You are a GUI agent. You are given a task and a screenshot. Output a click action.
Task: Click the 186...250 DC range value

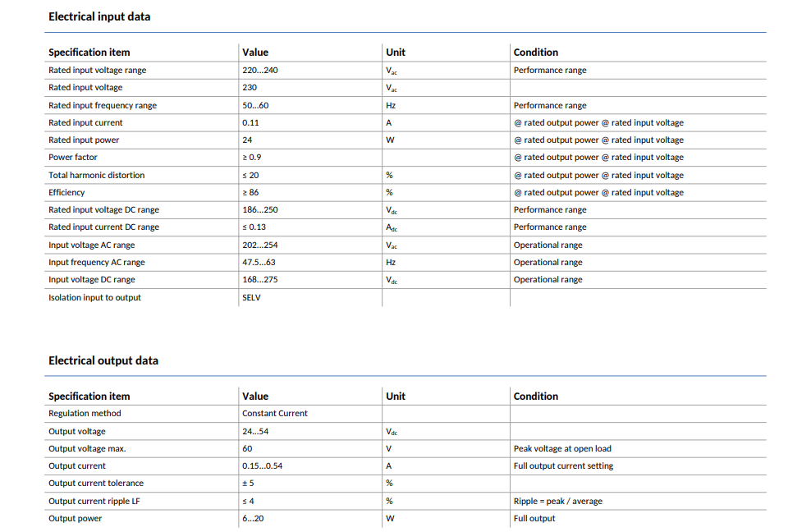[x=259, y=209]
